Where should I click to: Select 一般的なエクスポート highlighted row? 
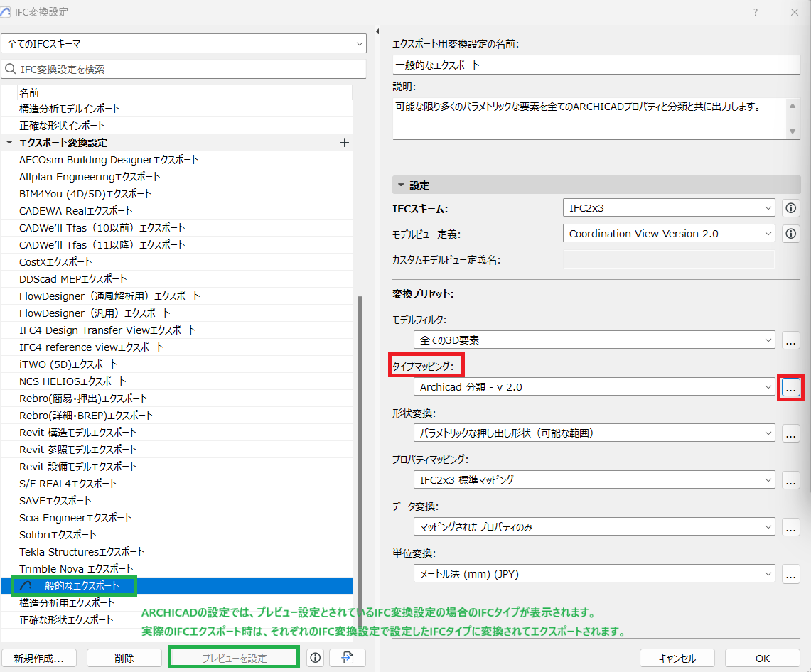(x=176, y=585)
